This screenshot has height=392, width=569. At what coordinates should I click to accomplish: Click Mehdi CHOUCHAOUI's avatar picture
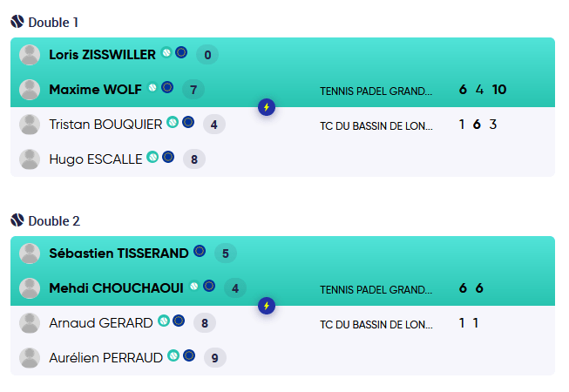[x=30, y=288]
